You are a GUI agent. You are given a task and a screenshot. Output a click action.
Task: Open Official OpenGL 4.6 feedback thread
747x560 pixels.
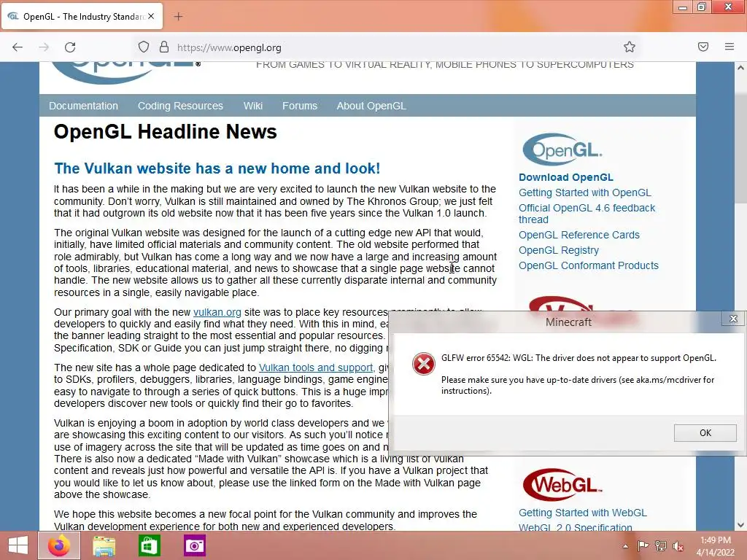[x=587, y=214]
